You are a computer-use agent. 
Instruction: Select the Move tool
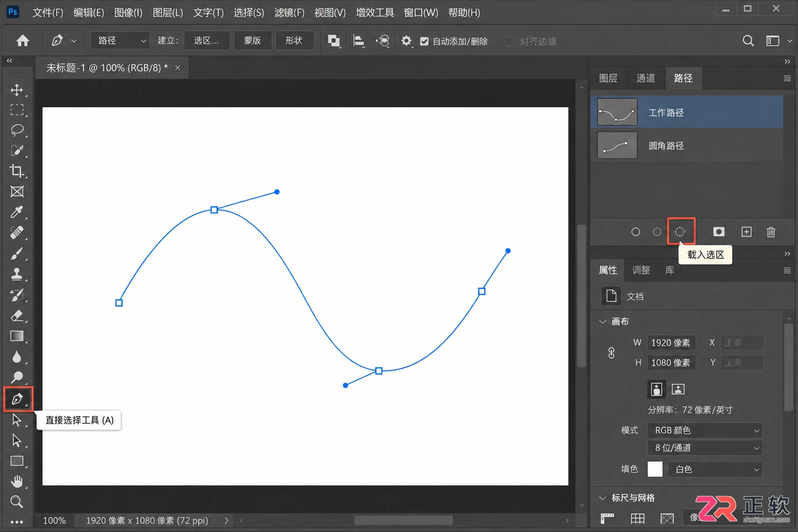click(x=17, y=90)
